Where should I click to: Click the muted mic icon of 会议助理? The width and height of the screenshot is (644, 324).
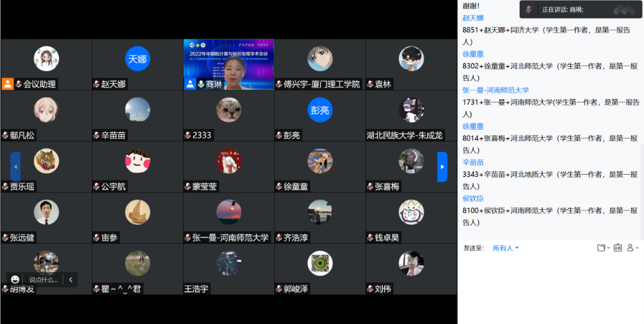click(x=18, y=84)
